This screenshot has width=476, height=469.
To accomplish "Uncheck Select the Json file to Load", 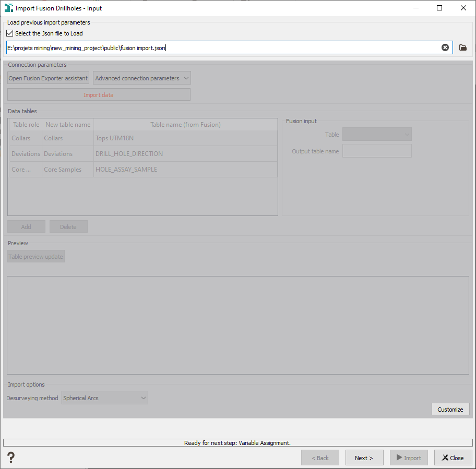I will [10, 33].
